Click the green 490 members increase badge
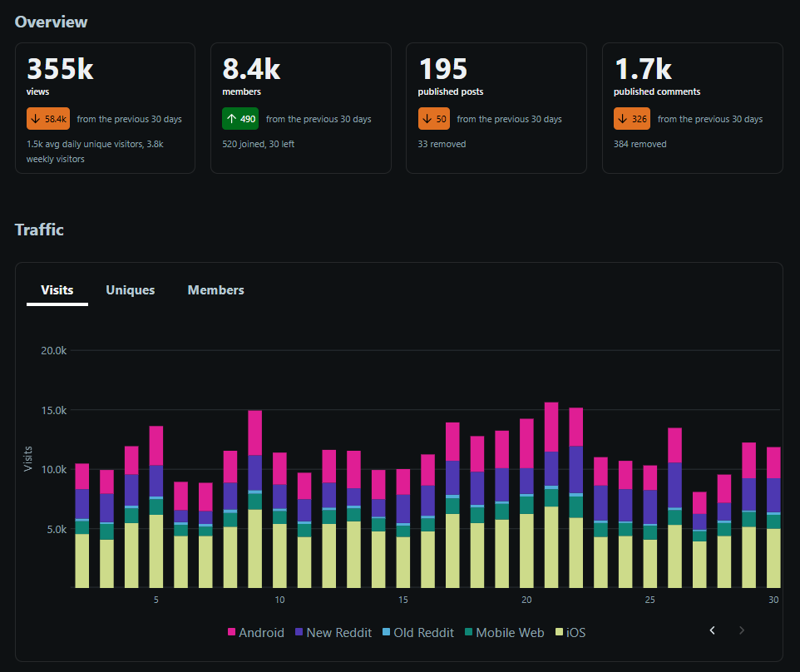 [x=240, y=119]
